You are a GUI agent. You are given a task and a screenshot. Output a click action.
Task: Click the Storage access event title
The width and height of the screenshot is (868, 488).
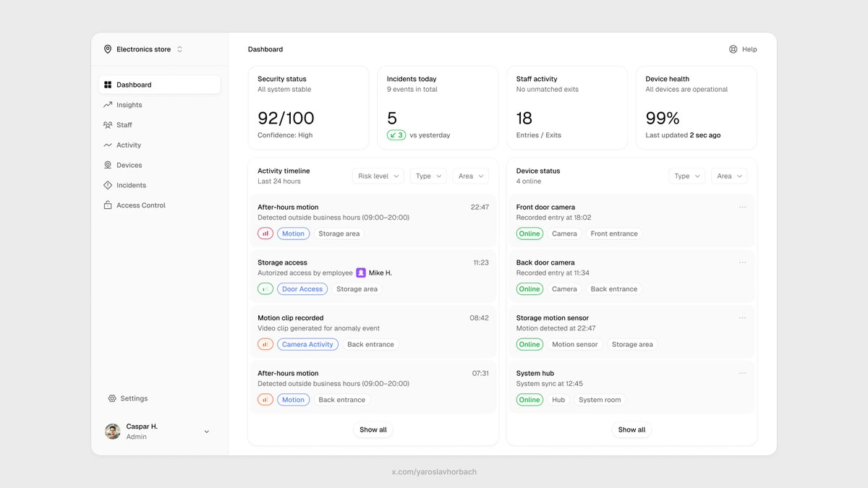point(282,262)
